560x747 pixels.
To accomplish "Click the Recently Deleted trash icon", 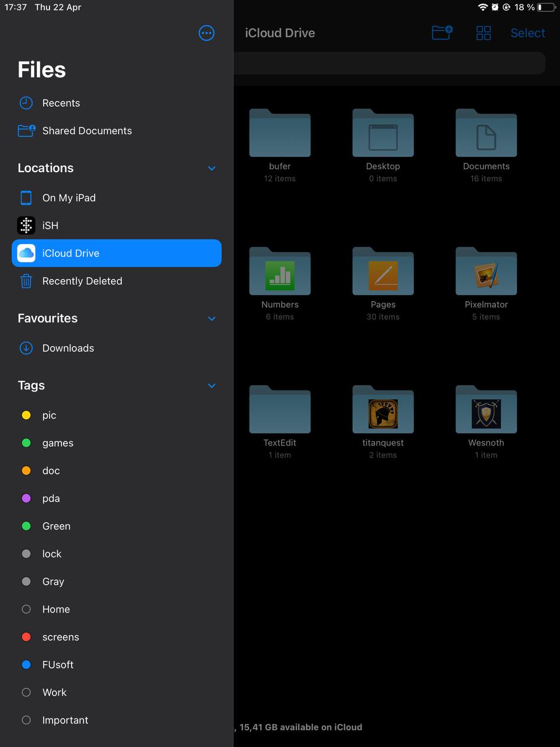I will point(26,281).
